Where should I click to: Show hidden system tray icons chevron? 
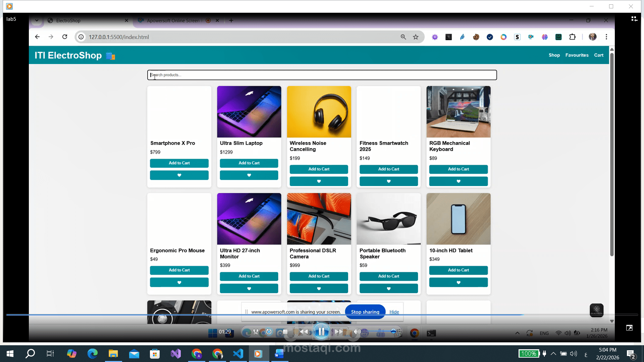(553, 354)
